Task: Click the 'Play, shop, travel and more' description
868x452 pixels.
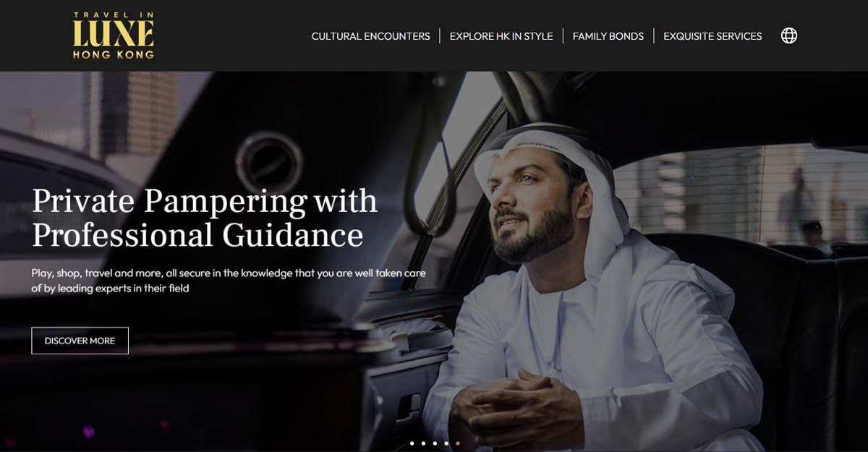Action: [x=229, y=281]
